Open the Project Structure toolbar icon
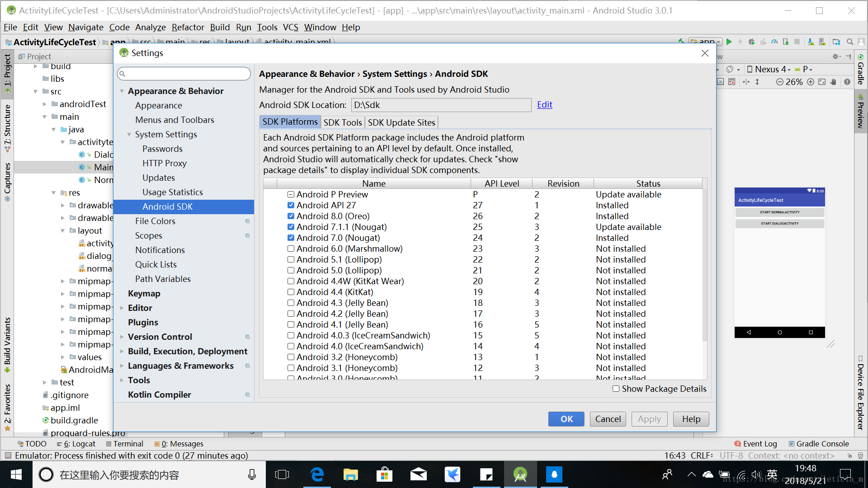 click(x=836, y=42)
